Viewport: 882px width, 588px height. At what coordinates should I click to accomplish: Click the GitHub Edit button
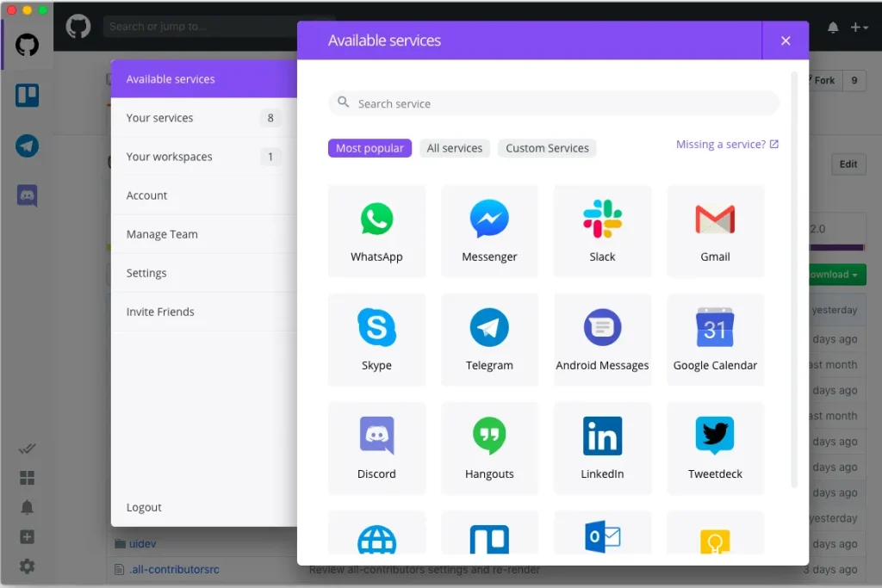(848, 164)
